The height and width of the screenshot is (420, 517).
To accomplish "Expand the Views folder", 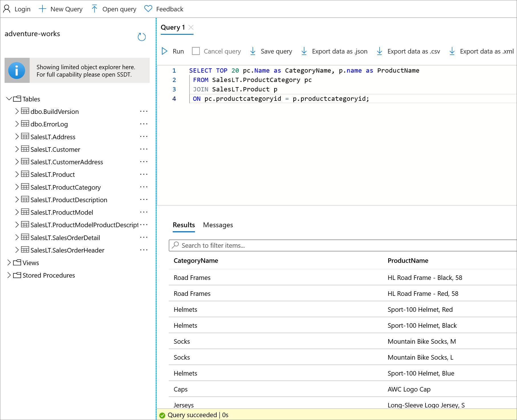I will 9,263.
